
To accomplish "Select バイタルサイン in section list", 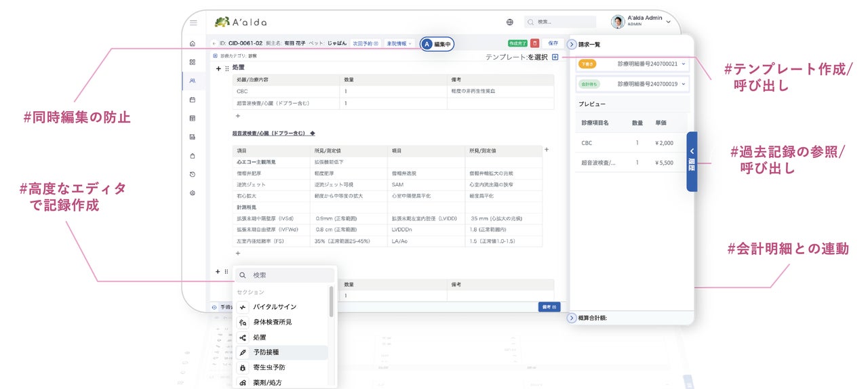I will click(x=281, y=307).
